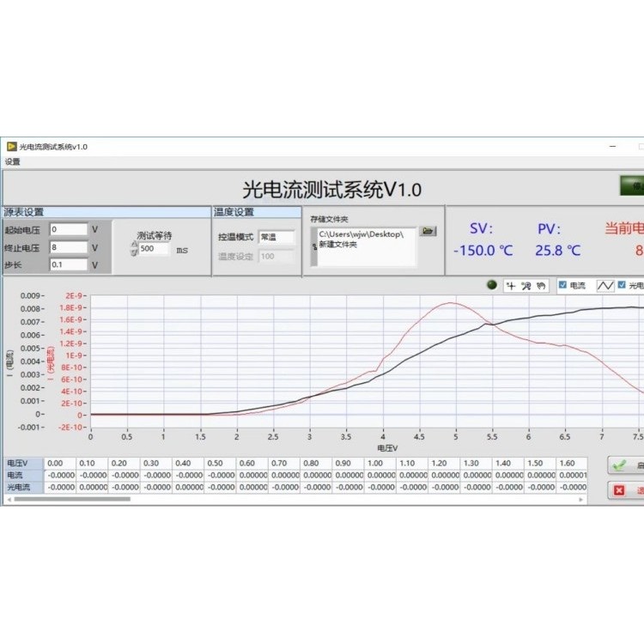Toggle the 电流 plot visibility checkbox
The width and height of the screenshot is (644, 644).
pyautogui.click(x=562, y=286)
